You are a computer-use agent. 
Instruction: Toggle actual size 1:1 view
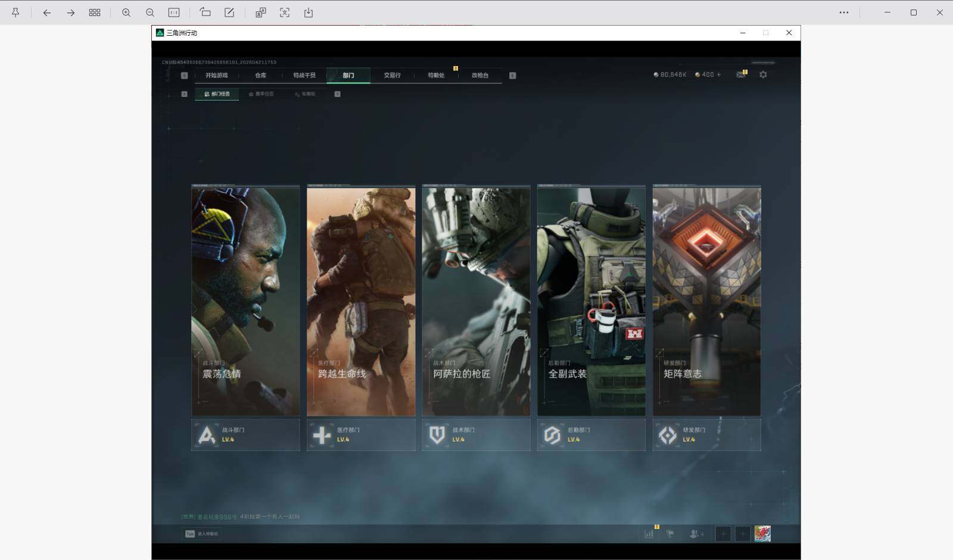[x=174, y=12]
